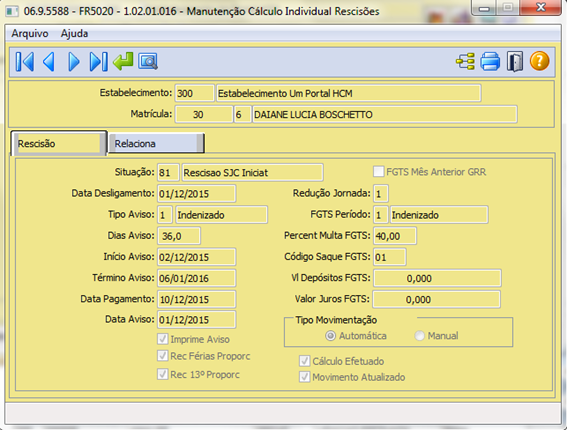The height and width of the screenshot is (430, 567).
Task: Click the next record arrow
Action: coord(74,61)
